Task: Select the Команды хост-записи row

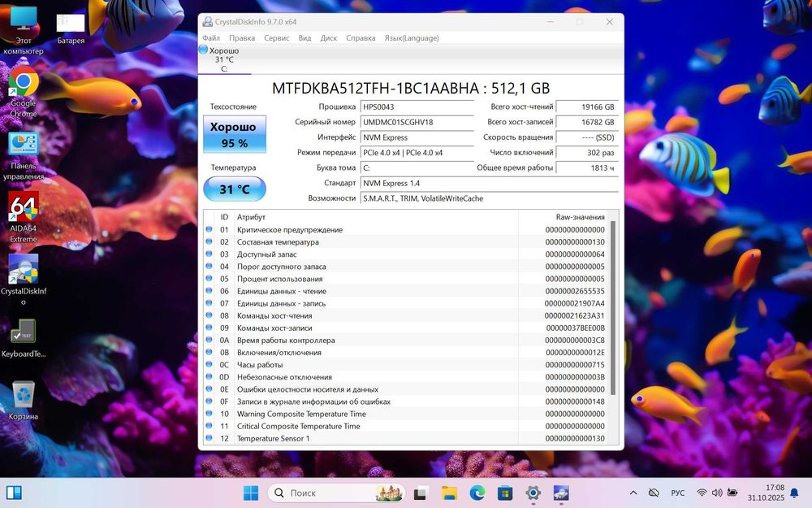Action: coord(407,328)
